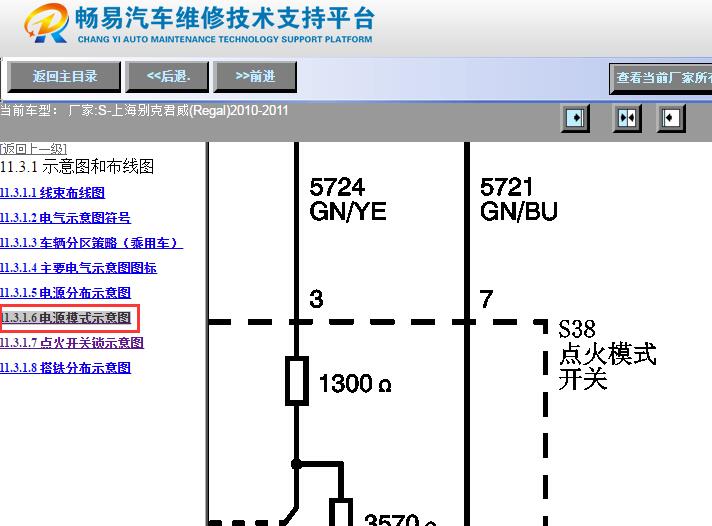The width and height of the screenshot is (712, 526).
Task: Click the <<后退 back button
Action: click(x=168, y=77)
